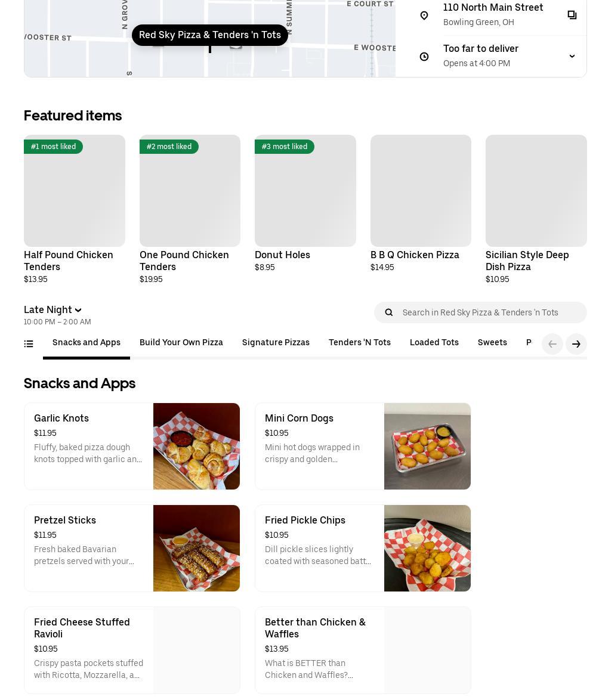Go to the Loaded Tots tab

point(434,343)
